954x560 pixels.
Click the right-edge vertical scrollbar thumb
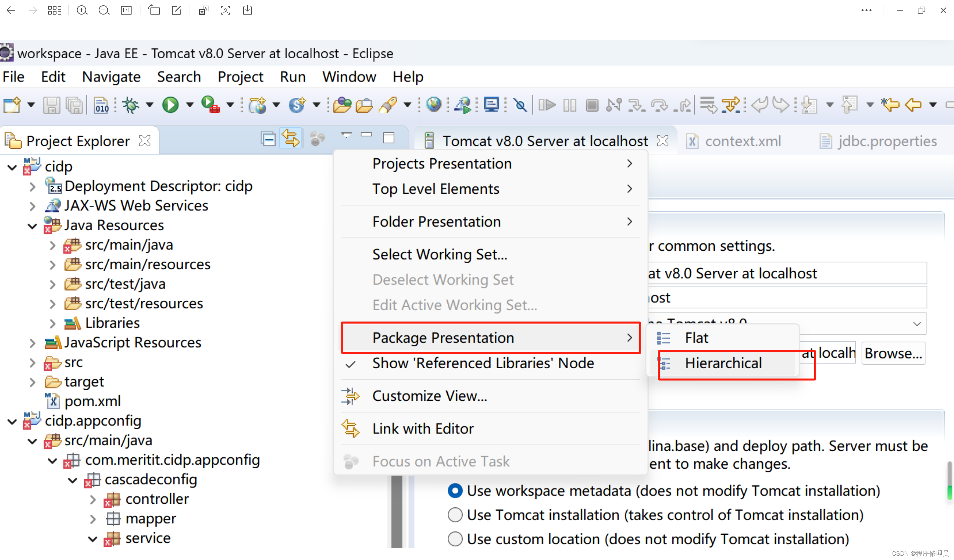tap(950, 481)
